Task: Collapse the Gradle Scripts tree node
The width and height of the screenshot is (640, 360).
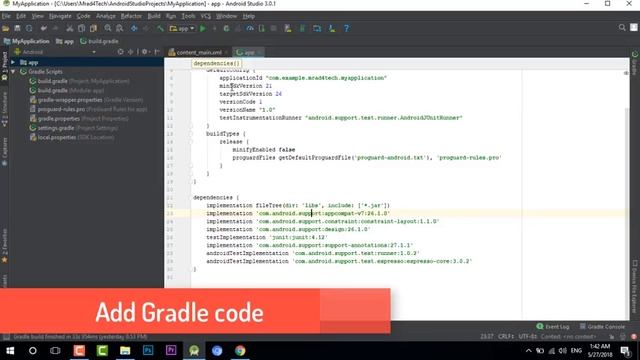Action: pyautogui.click(x=13, y=71)
